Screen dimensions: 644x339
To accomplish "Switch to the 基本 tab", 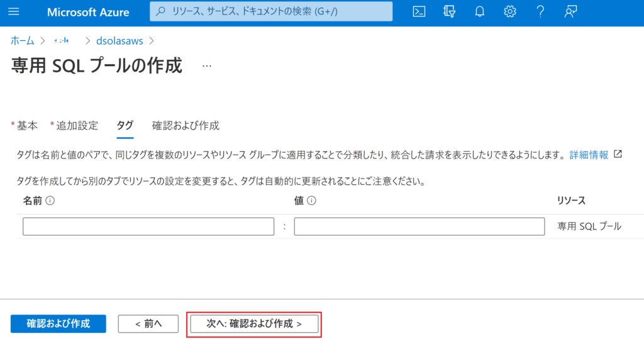I will point(27,125).
